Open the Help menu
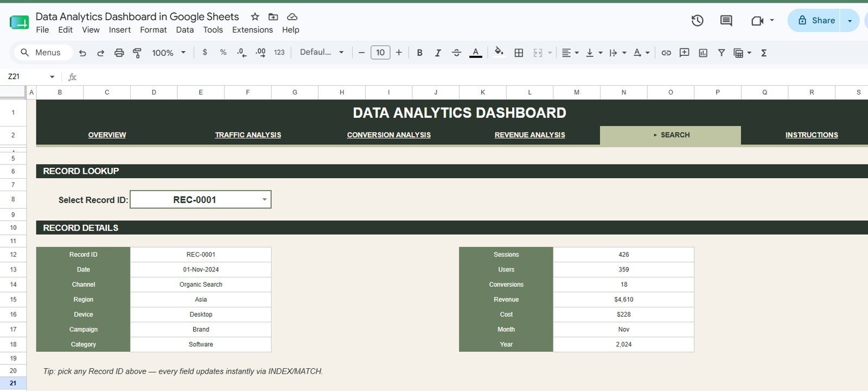 [291, 30]
